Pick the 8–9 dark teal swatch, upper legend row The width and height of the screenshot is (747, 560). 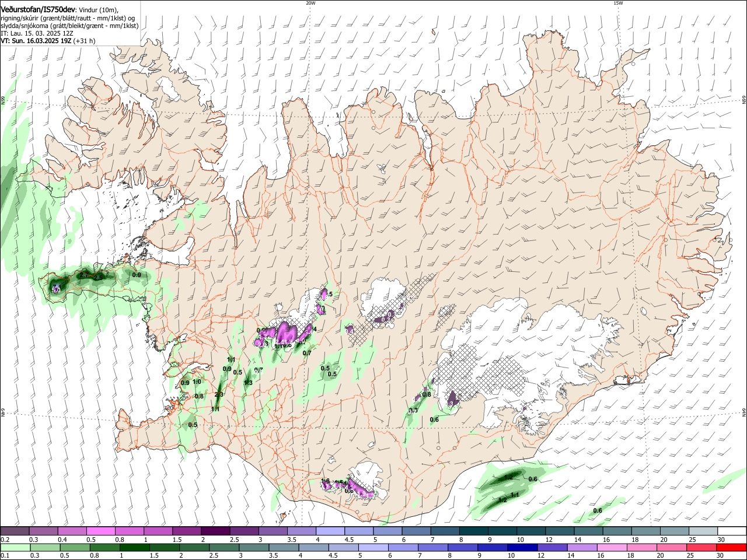click(474, 531)
